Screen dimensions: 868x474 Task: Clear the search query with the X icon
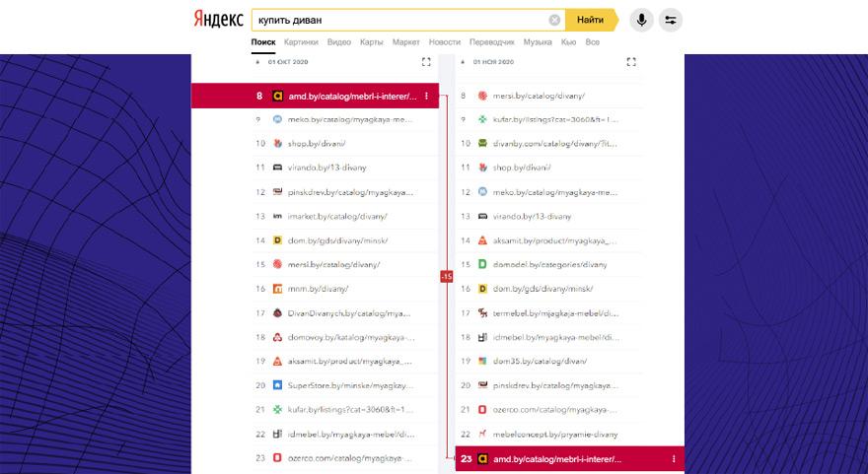point(555,20)
